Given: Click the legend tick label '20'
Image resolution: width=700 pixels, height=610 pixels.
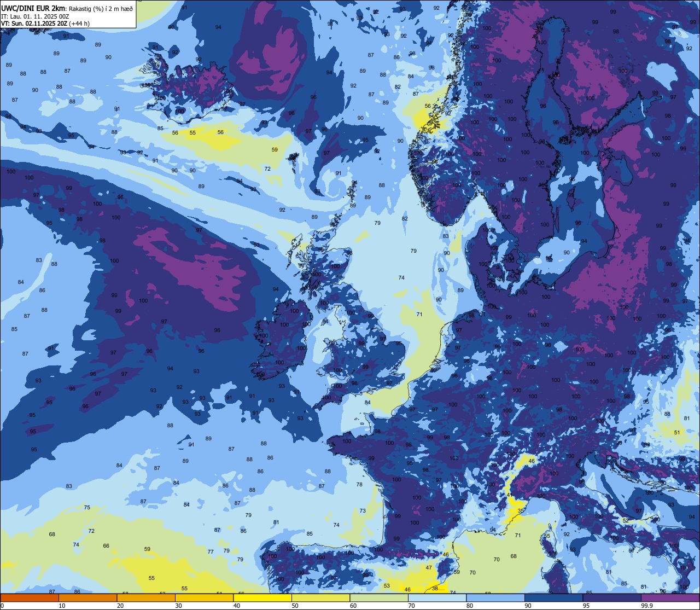Looking at the screenshot, I should [120, 606].
